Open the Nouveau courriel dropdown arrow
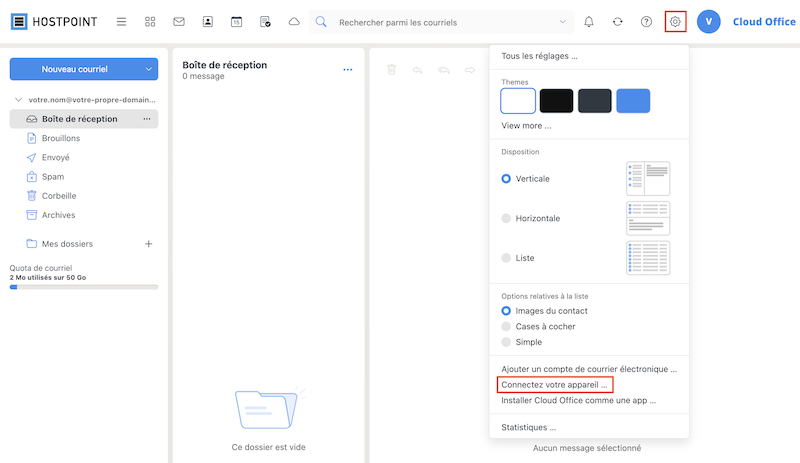800x463 pixels. [x=148, y=69]
